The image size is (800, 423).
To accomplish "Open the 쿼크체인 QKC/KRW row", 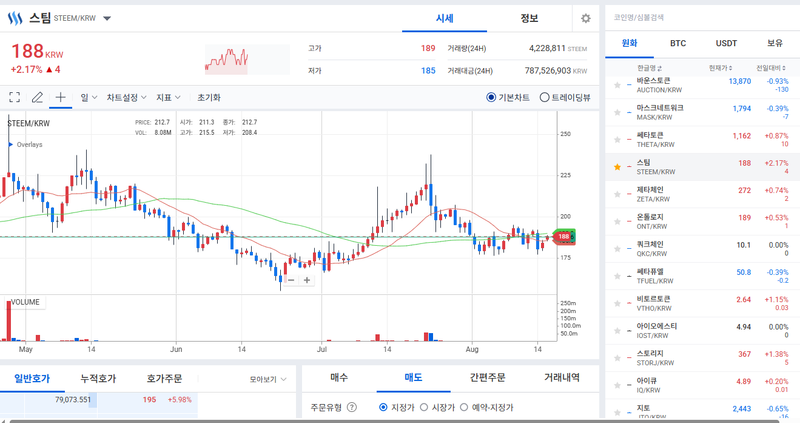I will click(702, 248).
